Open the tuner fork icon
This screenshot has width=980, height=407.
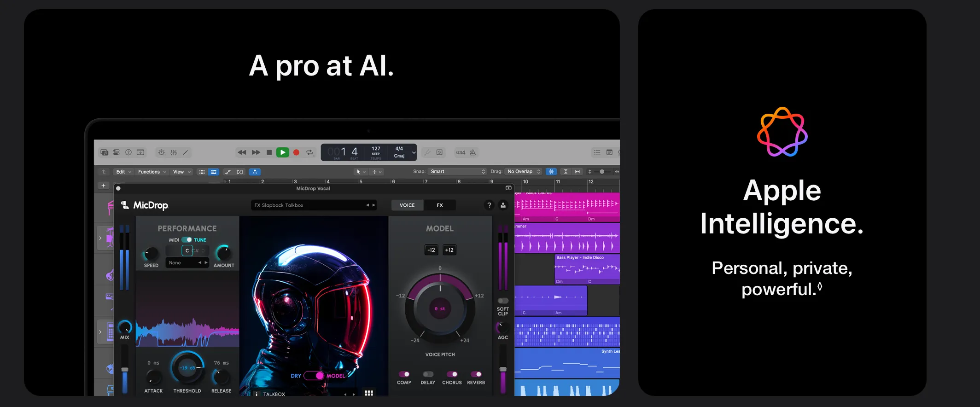pyautogui.click(x=427, y=152)
